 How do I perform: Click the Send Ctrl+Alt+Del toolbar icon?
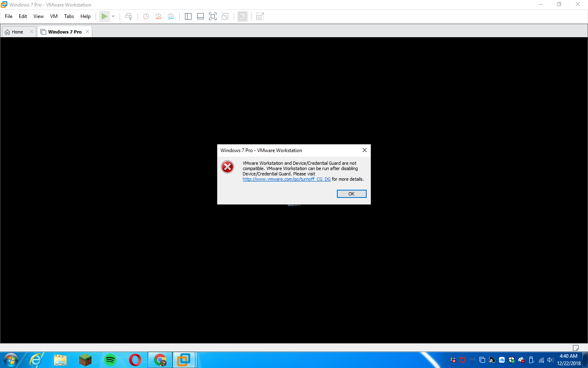tap(129, 16)
